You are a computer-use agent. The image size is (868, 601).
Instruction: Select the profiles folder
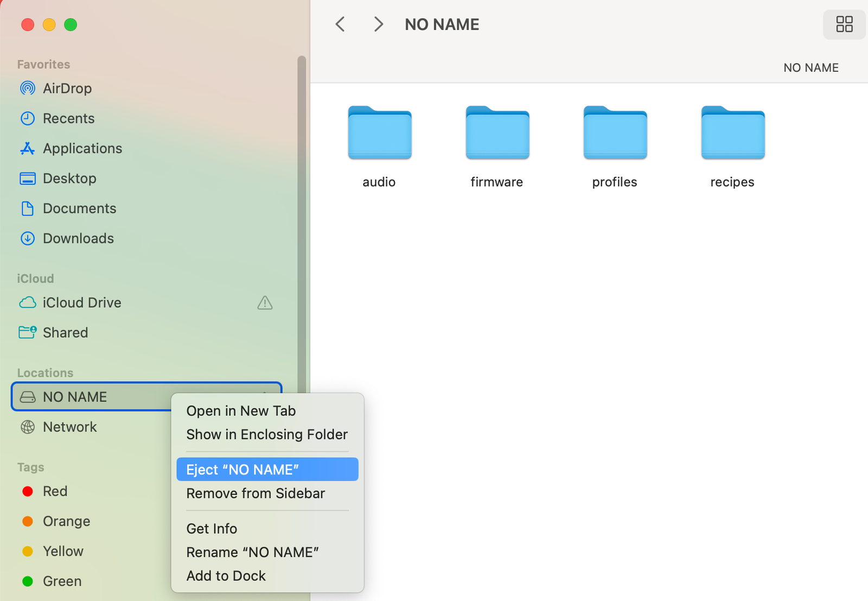[615, 147]
